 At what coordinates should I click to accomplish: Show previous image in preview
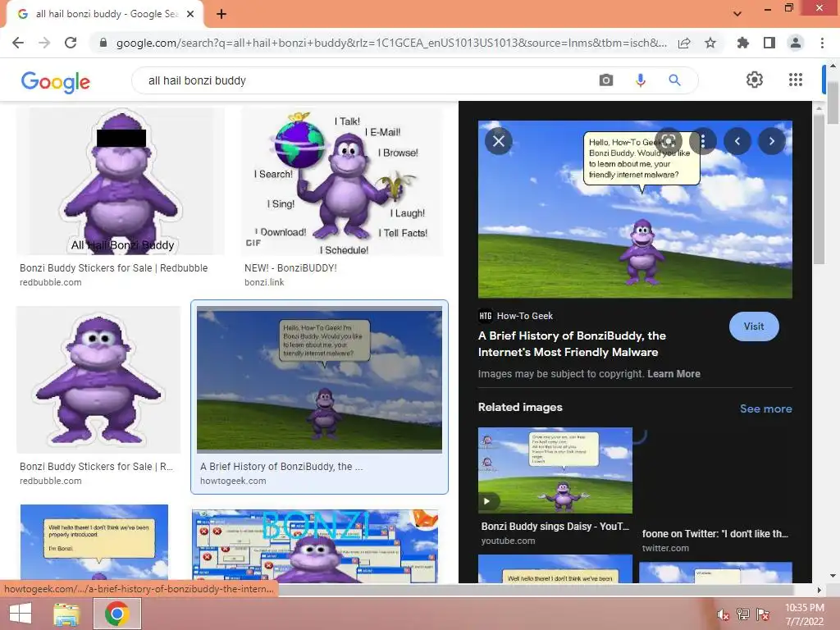(x=737, y=141)
